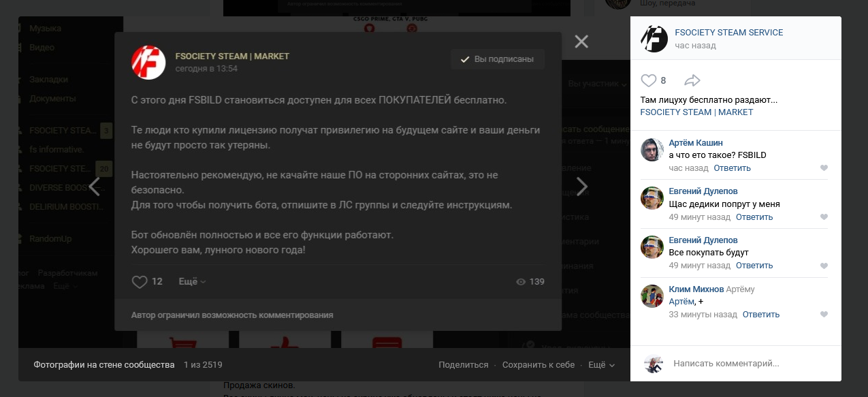Click 'Поделиться' in the viewer bottom bar
Image resolution: width=868 pixels, height=397 pixels.
pos(464,365)
